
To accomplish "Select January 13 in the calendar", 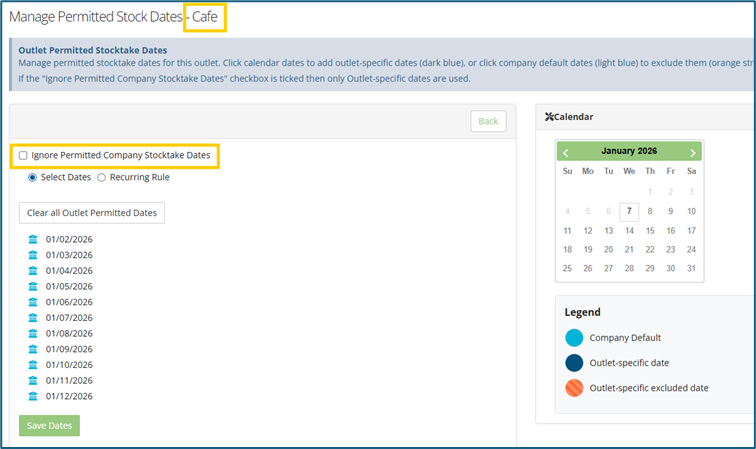I will coord(608,231).
